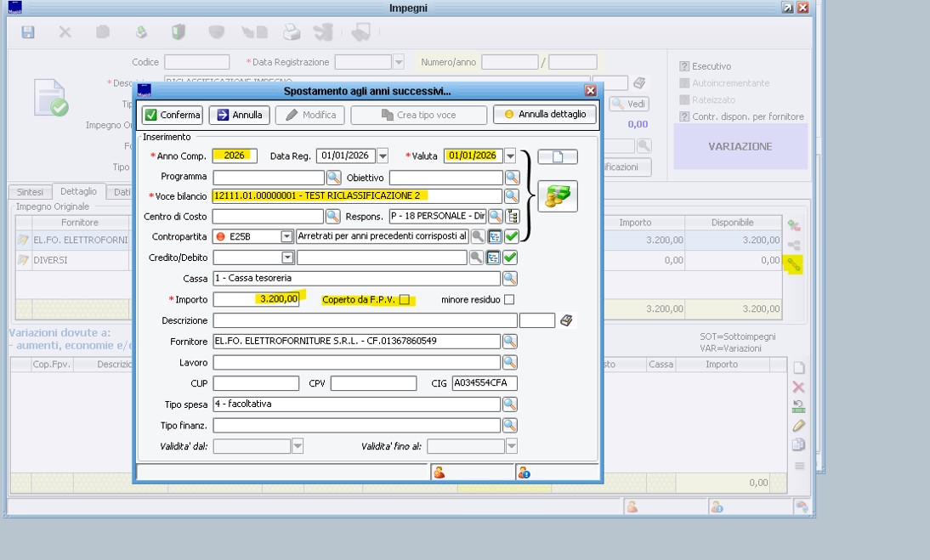
Task: Click the blank page icon button
Action: pos(557,157)
